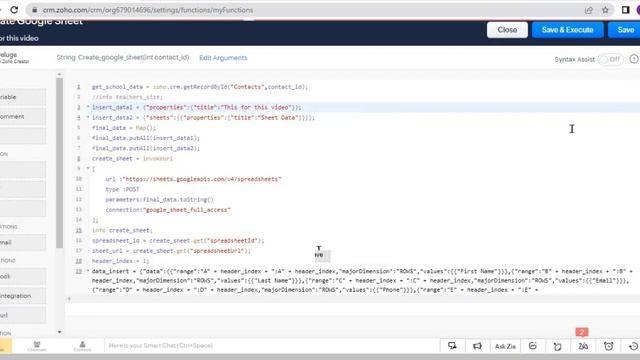This screenshot has height=360, width=640.
Task: Open the Zia notifications icon with red badge
Action: pos(583,346)
